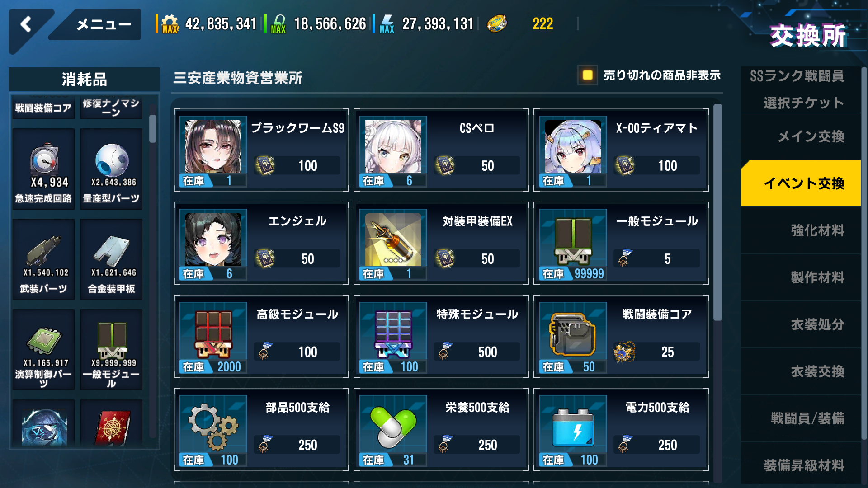Tap the power lightning resource icon in header

coord(387,23)
